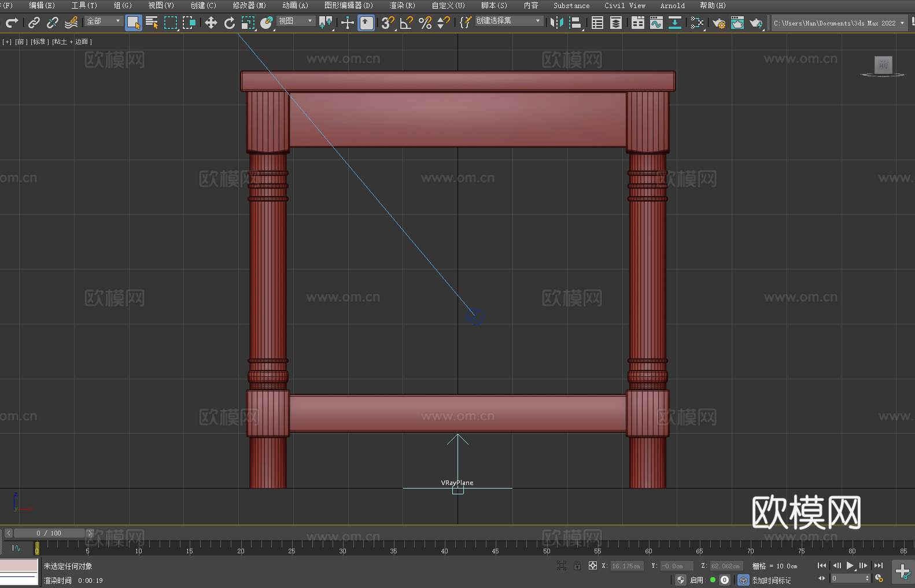Toggle the Isolate Selection button
915x588 pixels.
pyautogui.click(x=561, y=566)
